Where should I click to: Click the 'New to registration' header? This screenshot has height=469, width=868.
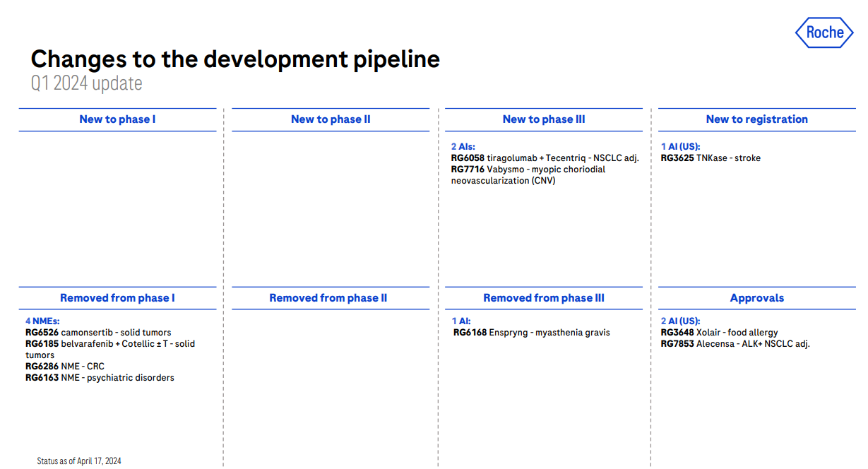(756, 119)
